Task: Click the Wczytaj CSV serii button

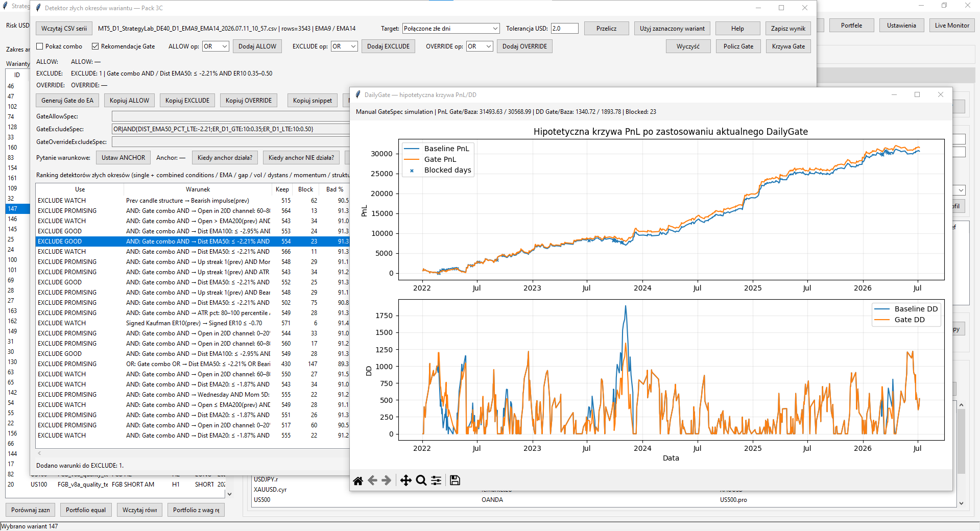Action: (x=64, y=29)
